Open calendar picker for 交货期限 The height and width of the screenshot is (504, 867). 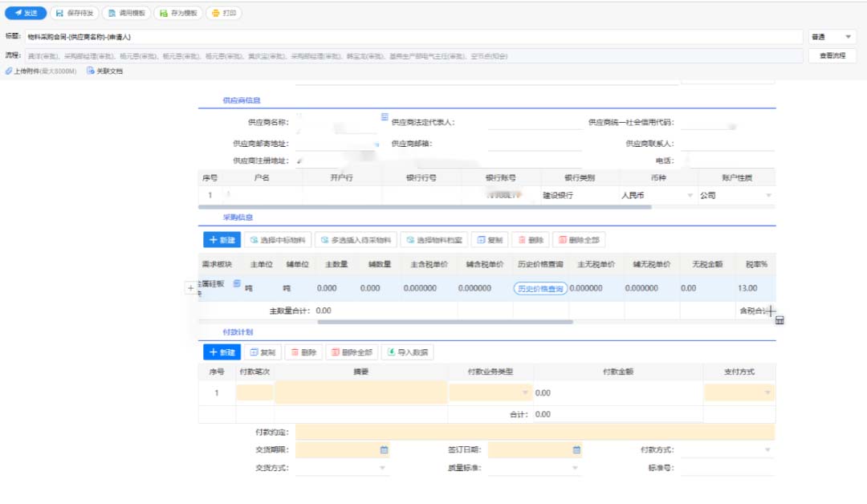pos(384,450)
